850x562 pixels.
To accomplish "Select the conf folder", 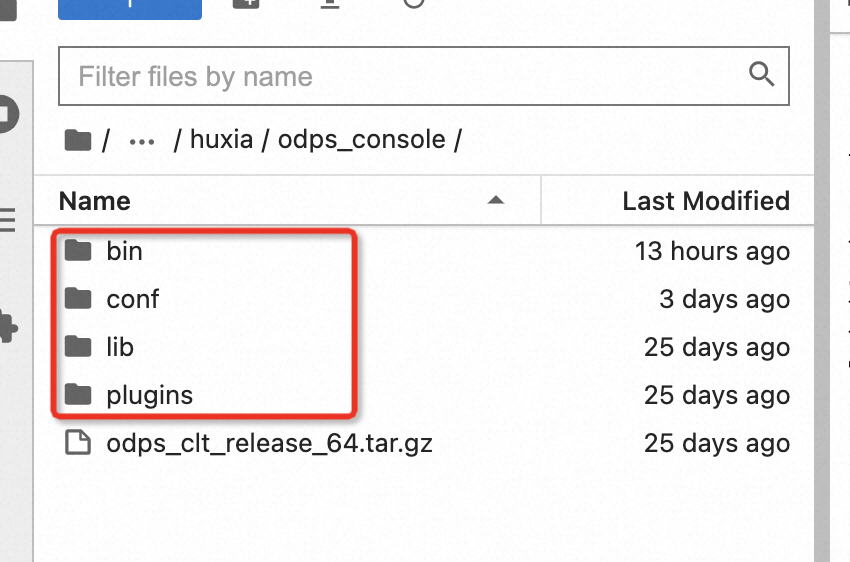I will 424,299.
